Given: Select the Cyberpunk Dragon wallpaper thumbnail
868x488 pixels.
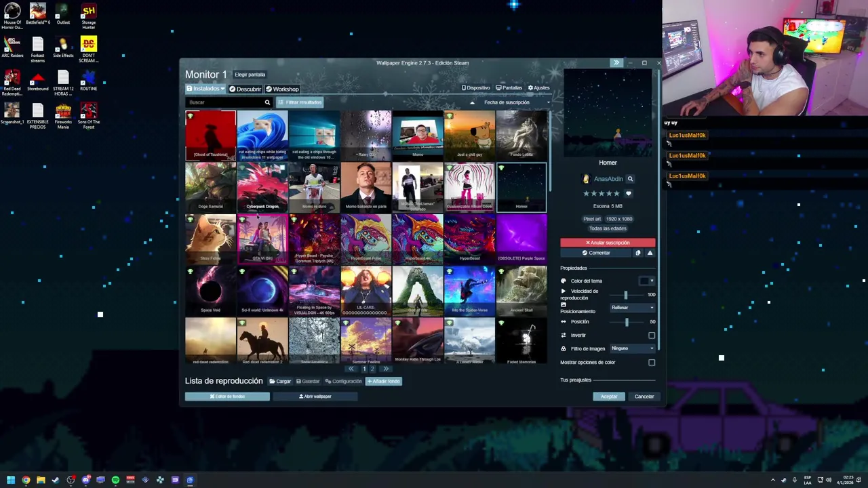Looking at the screenshot, I should point(262,187).
